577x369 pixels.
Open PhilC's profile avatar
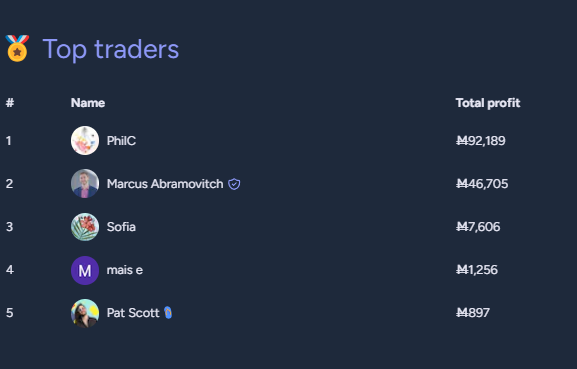pos(85,141)
